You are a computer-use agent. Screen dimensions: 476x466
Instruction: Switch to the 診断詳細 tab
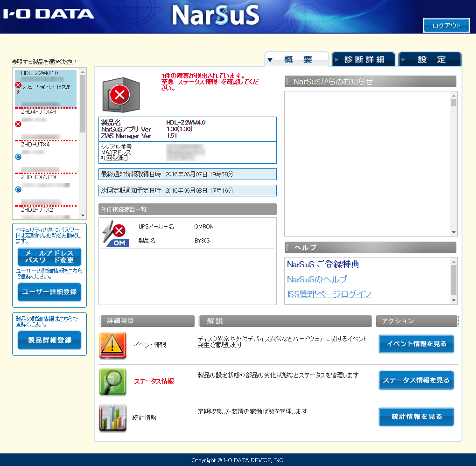[x=364, y=59]
